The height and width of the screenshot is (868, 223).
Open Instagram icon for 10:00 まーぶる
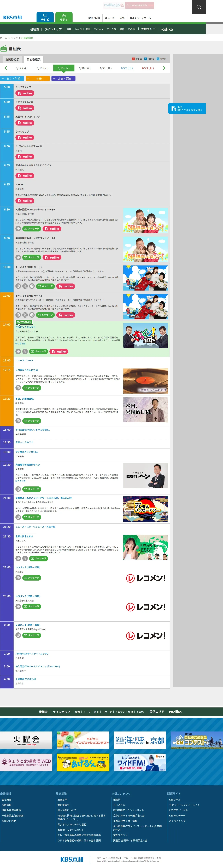pyautogui.click(x=32, y=286)
